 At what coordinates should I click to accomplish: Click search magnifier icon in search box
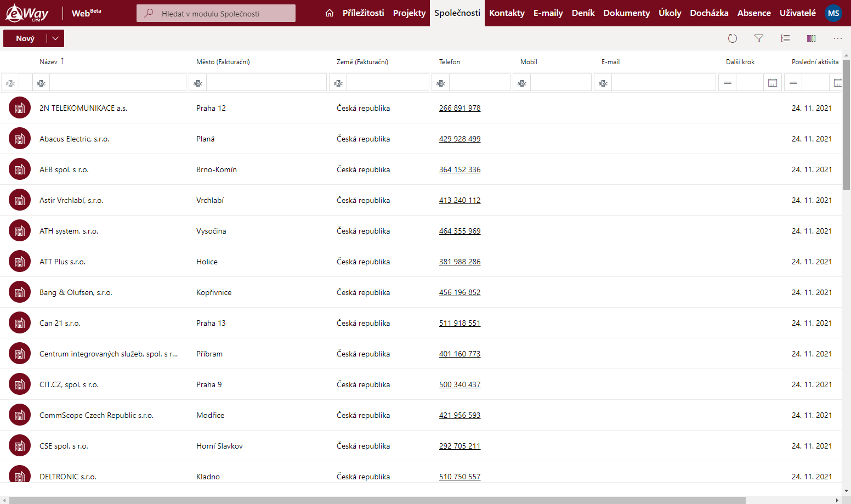click(x=149, y=13)
